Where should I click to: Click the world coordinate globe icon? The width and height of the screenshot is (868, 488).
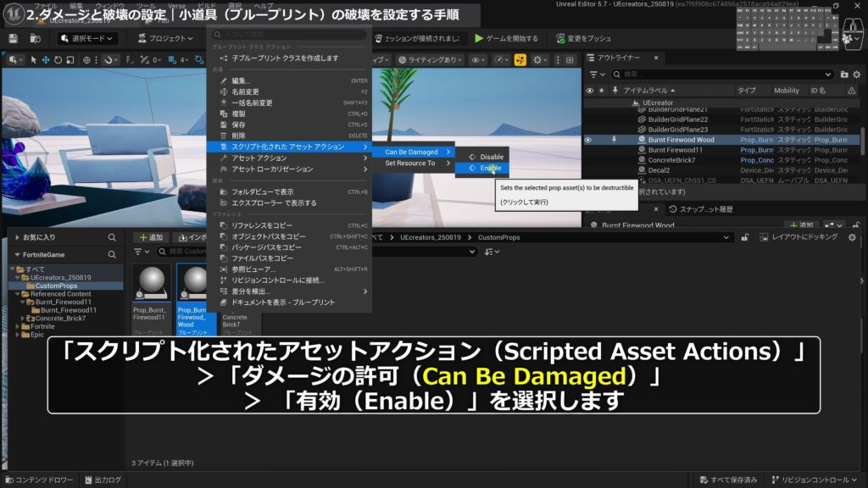[87, 60]
